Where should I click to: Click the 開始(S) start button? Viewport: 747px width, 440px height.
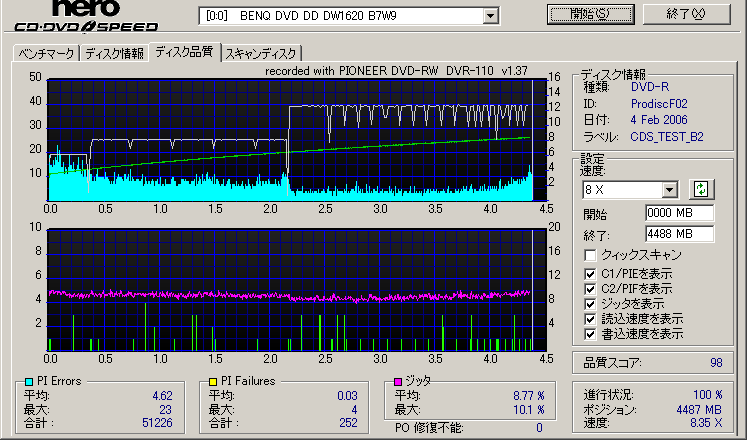[590, 14]
